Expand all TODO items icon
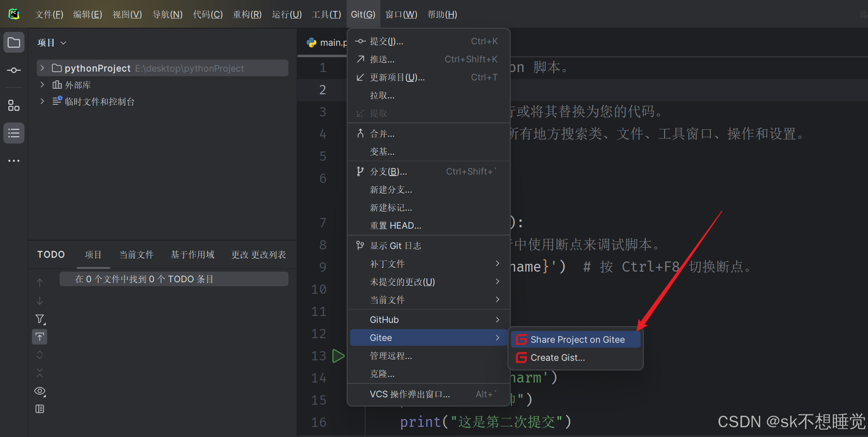The width and height of the screenshot is (868, 437). click(40, 355)
